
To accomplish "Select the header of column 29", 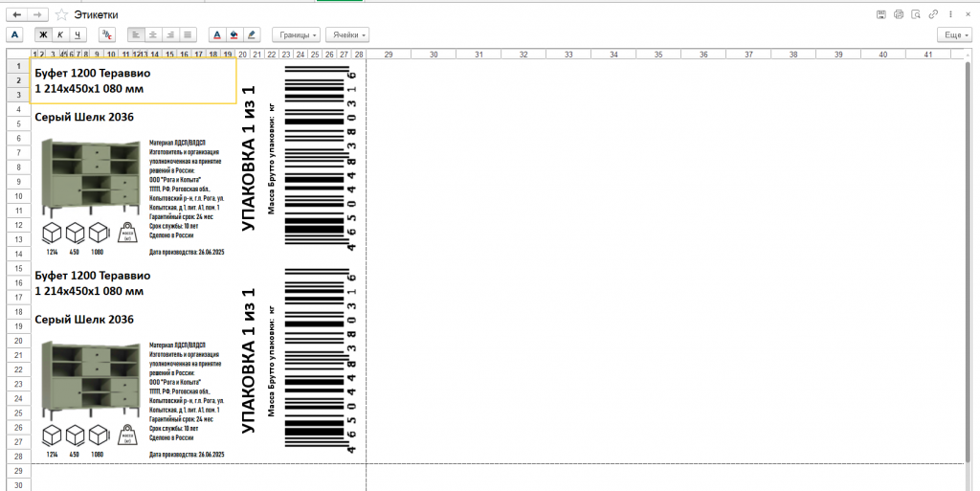I will point(389,55).
